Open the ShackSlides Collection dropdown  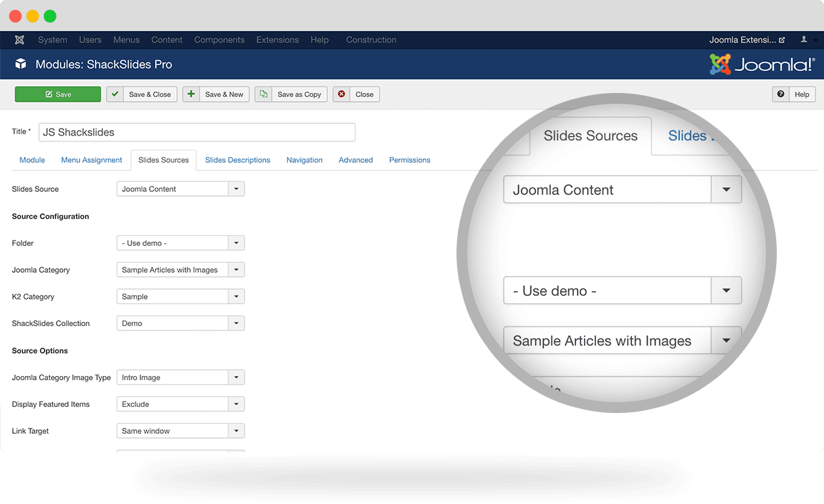[181, 323]
